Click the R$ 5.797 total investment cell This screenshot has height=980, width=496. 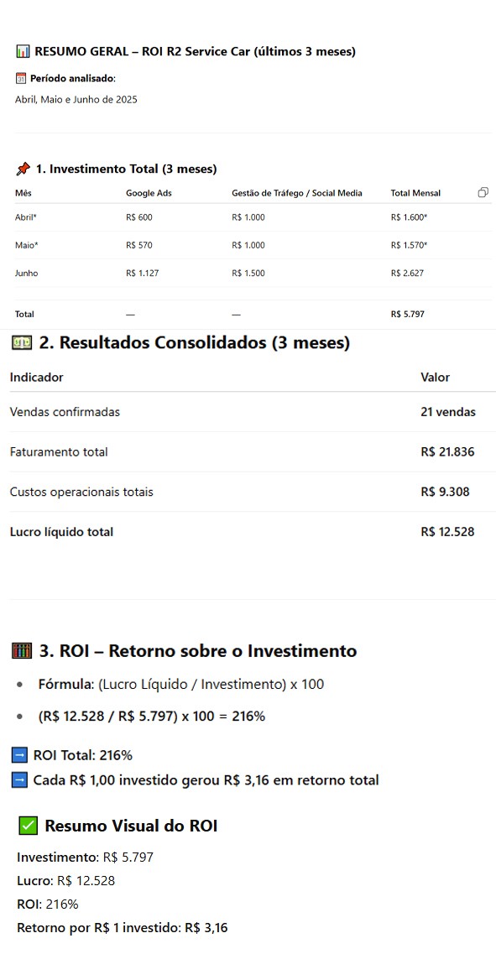pos(407,315)
